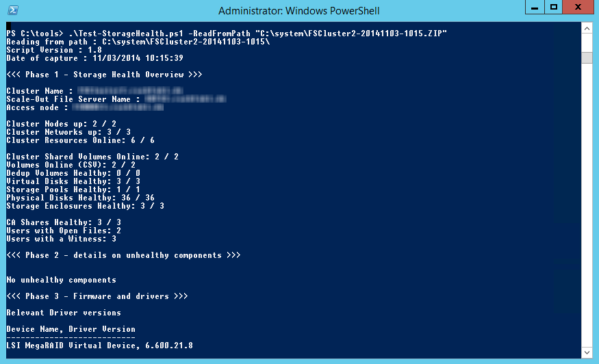Click the empty scrollbar track below thumb
599x364 pixels.
point(587,205)
